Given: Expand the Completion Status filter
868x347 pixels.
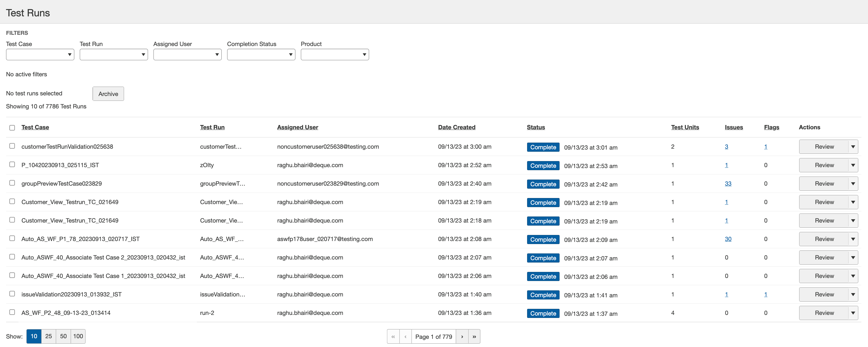Looking at the screenshot, I should [261, 55].
